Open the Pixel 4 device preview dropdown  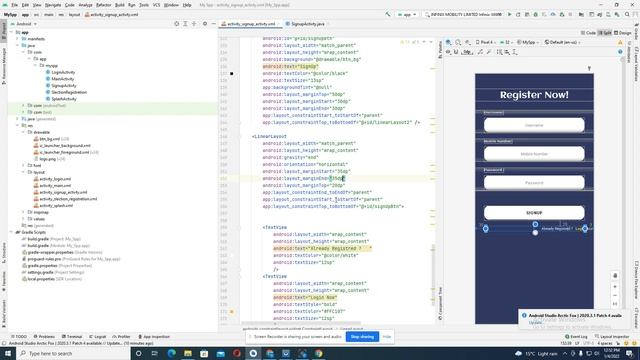tap(485, 42)
